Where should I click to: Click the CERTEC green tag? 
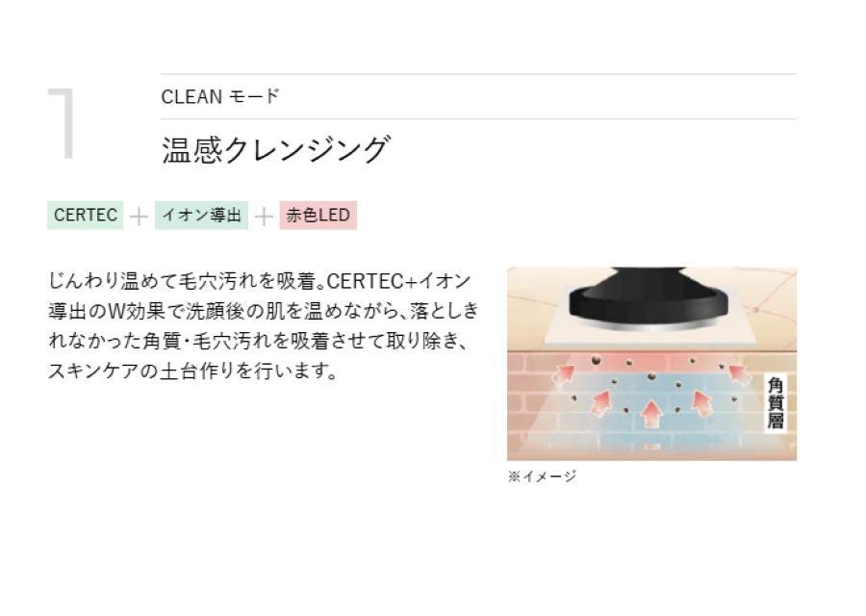[x=85, y=216]
